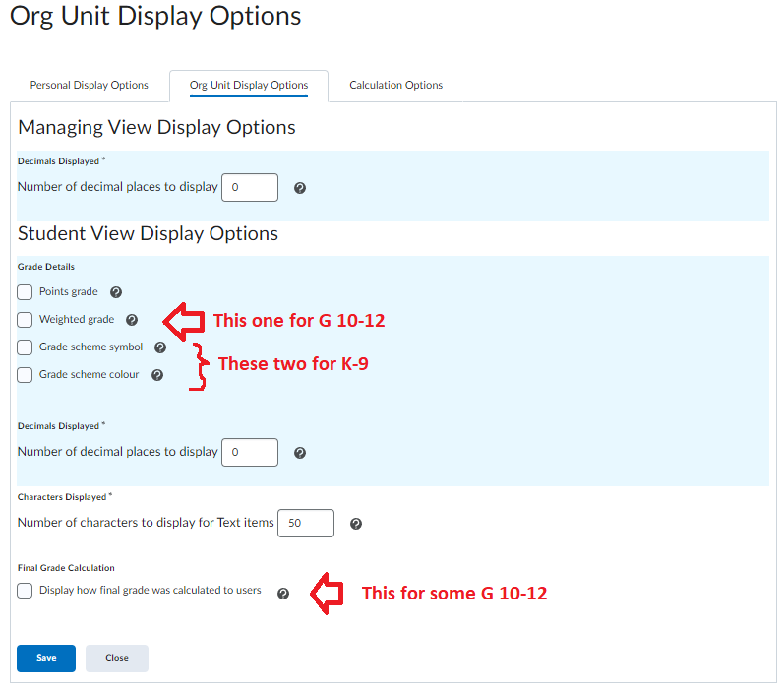Screen dimensions: 784x693
Task: Focus Managing View decimal places input
Action: click(x=250, y=188)
